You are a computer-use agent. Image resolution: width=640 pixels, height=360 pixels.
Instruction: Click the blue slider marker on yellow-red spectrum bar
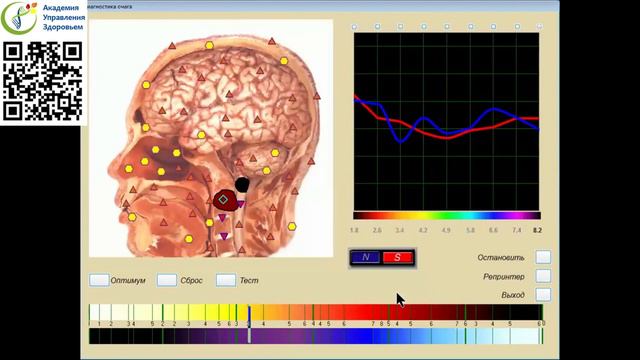[x=249, y=313]
